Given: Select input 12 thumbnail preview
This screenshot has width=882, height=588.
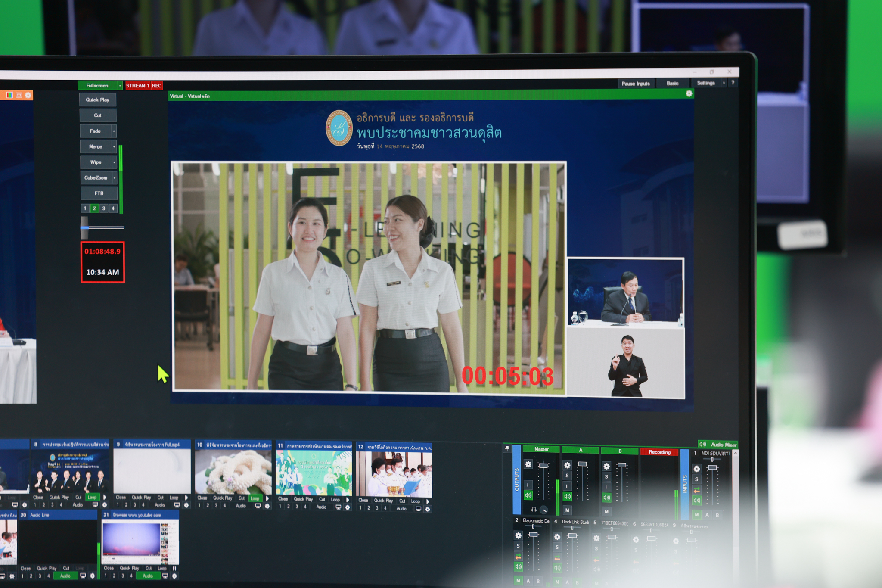Looking at the screenshot, I should 394,473.
